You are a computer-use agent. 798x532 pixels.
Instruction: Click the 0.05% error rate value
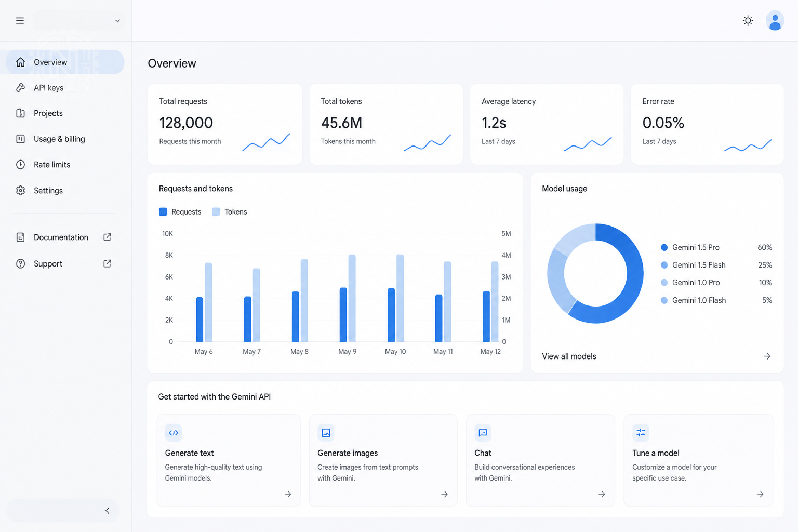(x=663, y=123)
